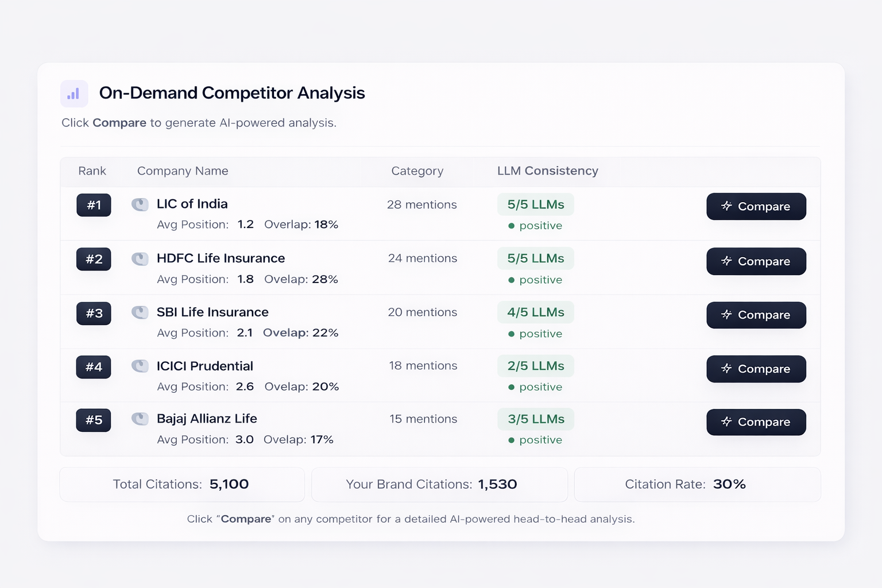Run Compare on SBI Life Insurance
This screenshot has height=588, width=882.
756,315
